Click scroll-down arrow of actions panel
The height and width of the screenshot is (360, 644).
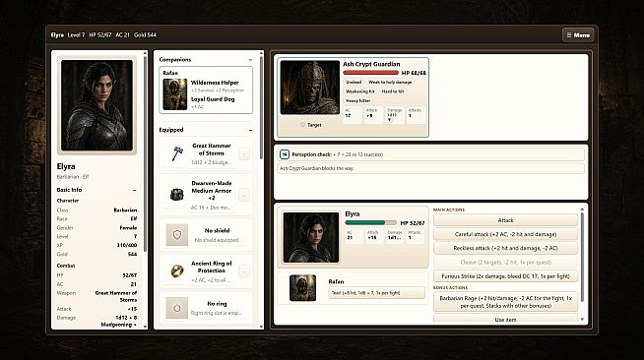click(582, 320)
